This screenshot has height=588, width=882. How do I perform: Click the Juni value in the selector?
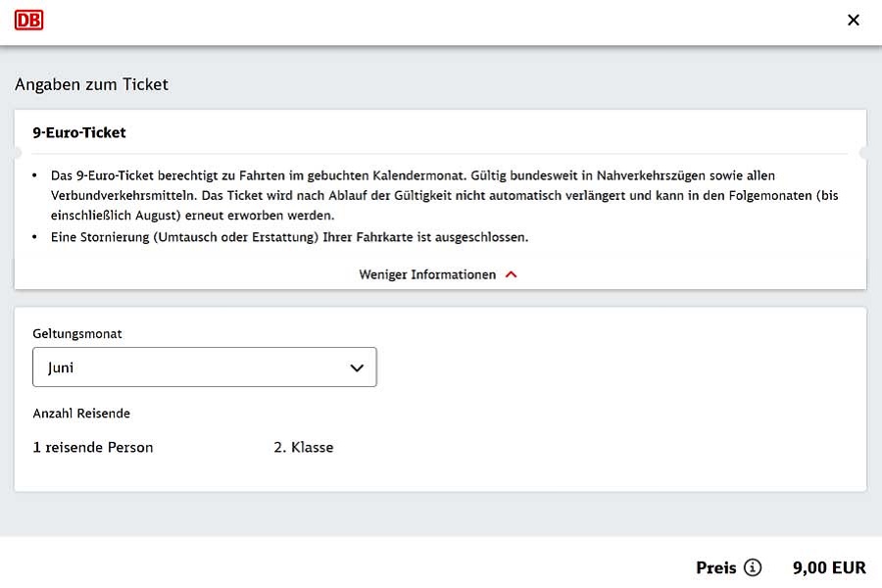pos(61,368)
